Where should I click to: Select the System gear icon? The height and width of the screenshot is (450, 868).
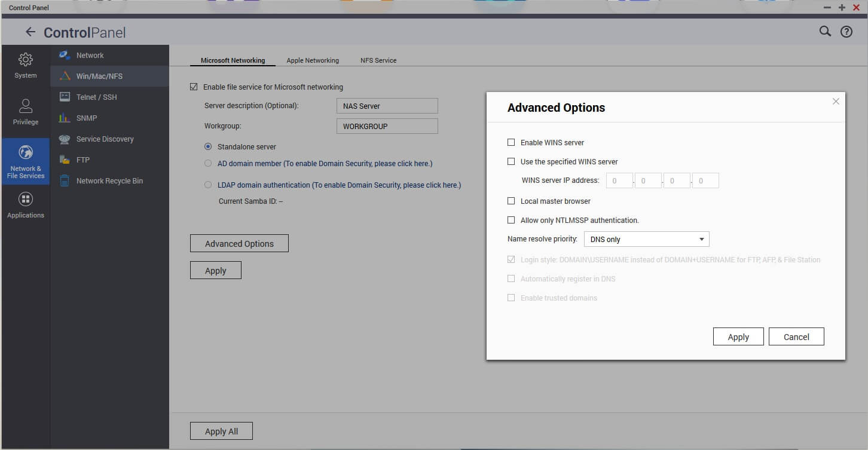pyautogui.click(x=25, y=60)
